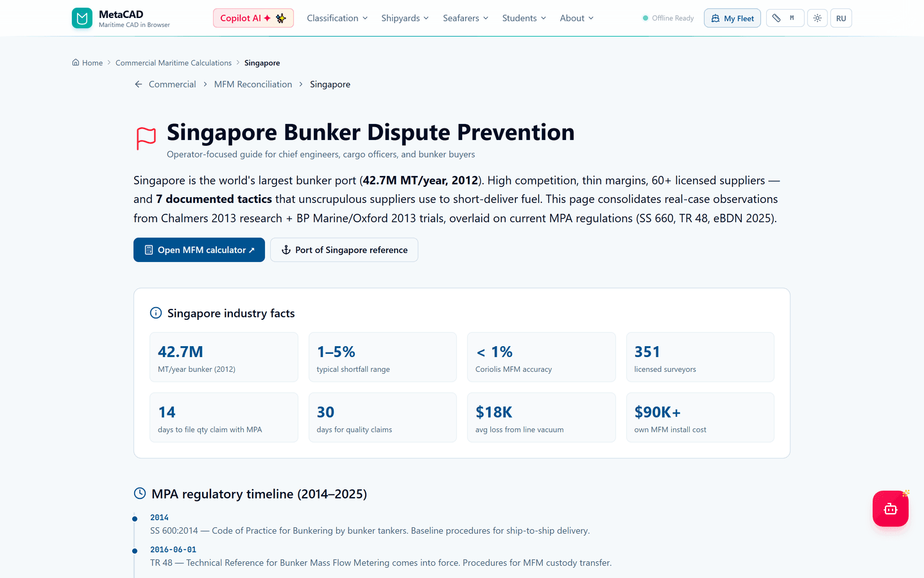Select the 1–5% typical shortfall range card
Image resolution: width=924 pixels, height=578 pixels.
tap(382, 357)
